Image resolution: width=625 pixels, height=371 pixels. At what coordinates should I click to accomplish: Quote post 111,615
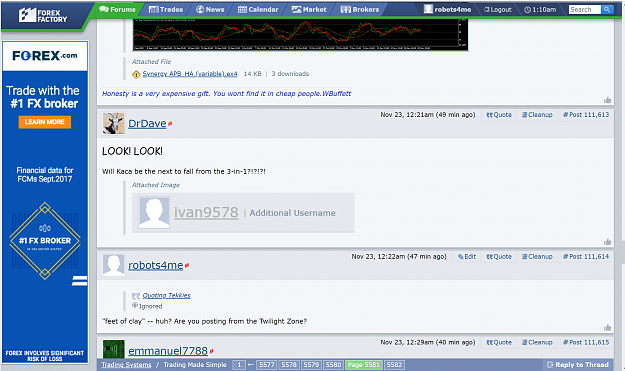click(499, 342)
